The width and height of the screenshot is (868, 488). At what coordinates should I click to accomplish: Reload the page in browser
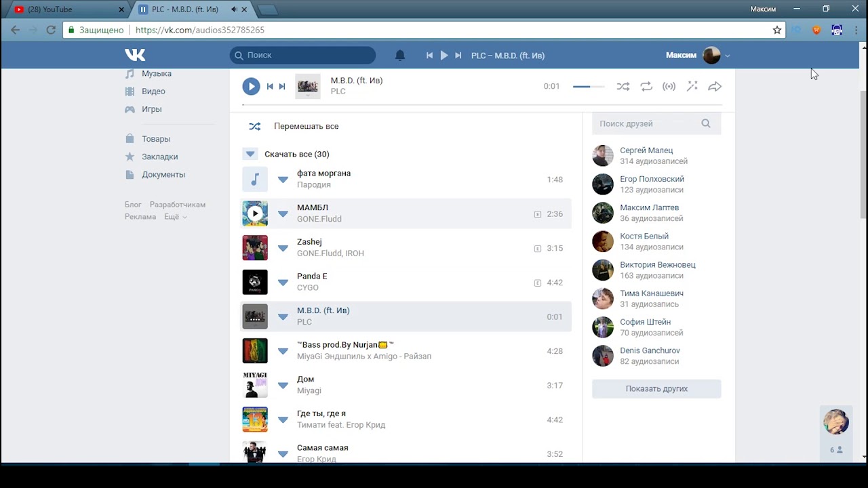(x=51, y=30)
